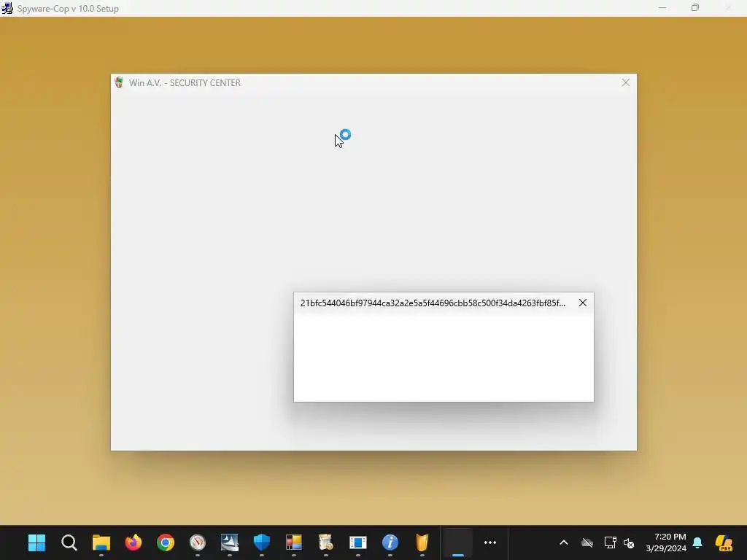The width and height of the screenshot is (747, 560).
Task: Open taskbar Search
Action: pos(69,542)
